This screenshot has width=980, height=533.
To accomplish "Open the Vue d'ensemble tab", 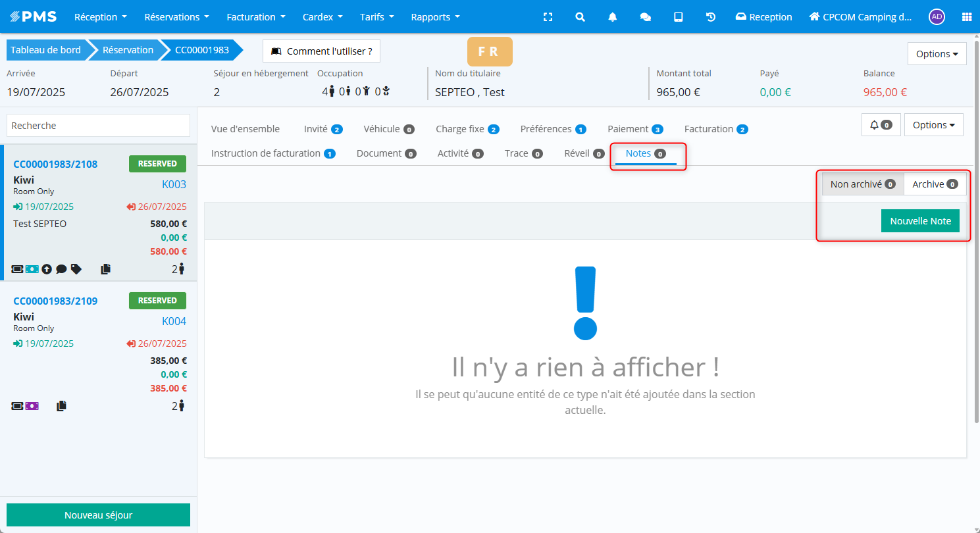I will 245,129.
